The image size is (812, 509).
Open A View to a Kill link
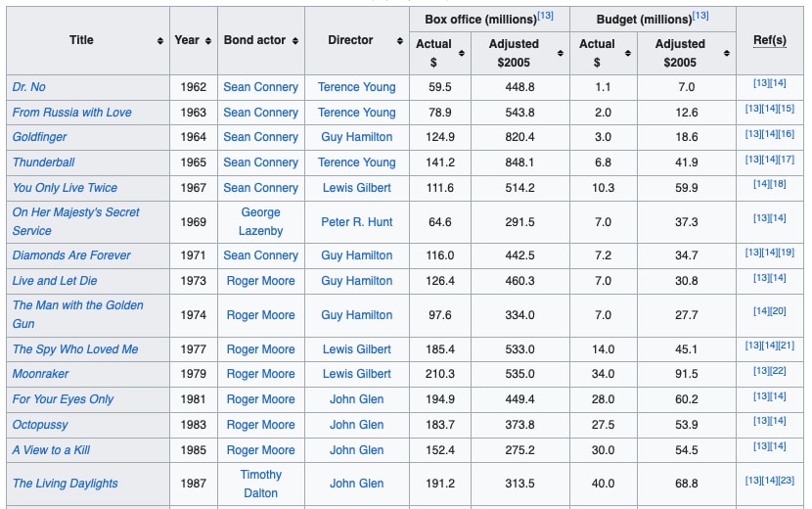click(x=51, y=450)
